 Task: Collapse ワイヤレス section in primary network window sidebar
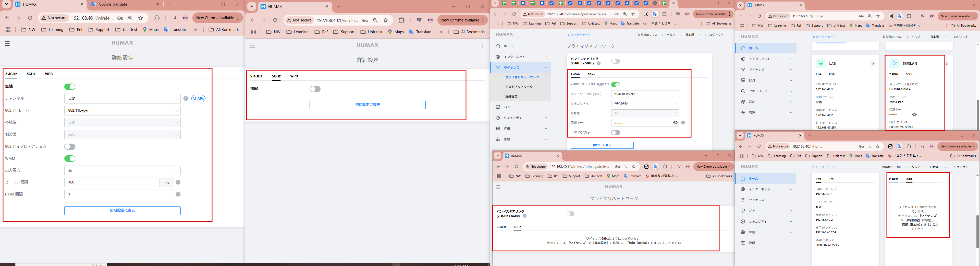tap(546, 67)
